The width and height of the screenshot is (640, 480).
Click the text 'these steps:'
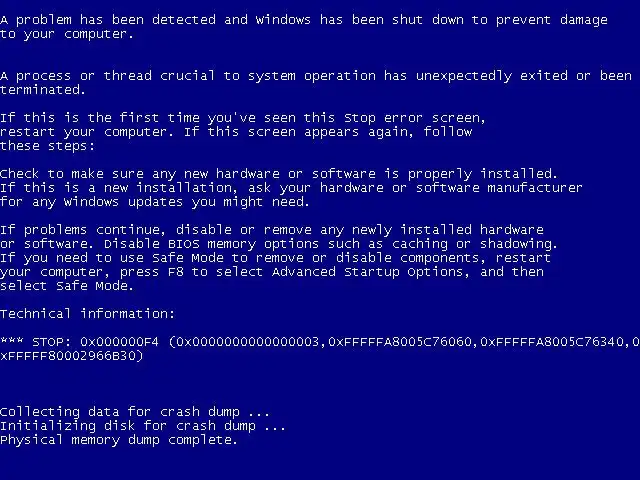tap(47, 146)
